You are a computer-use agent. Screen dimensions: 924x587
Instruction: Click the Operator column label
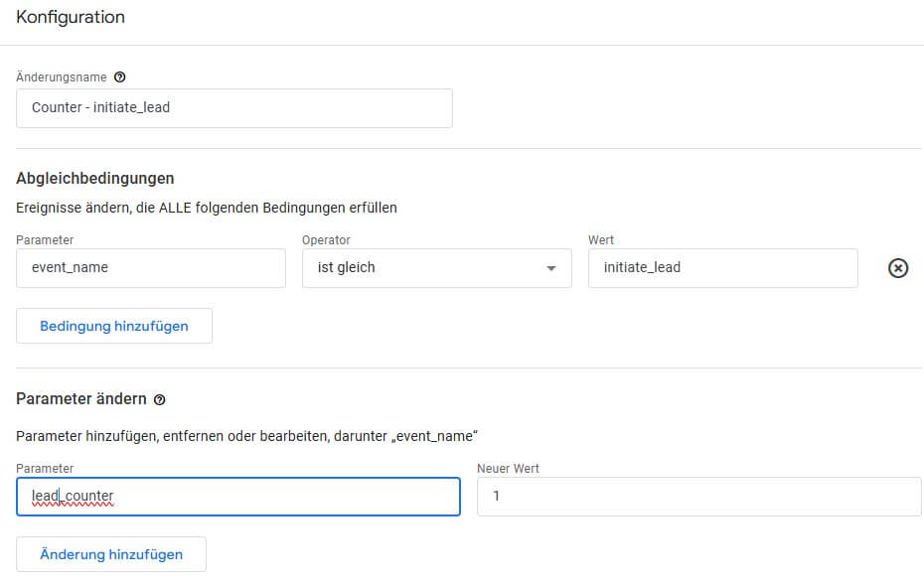click(x=325, y=239)
